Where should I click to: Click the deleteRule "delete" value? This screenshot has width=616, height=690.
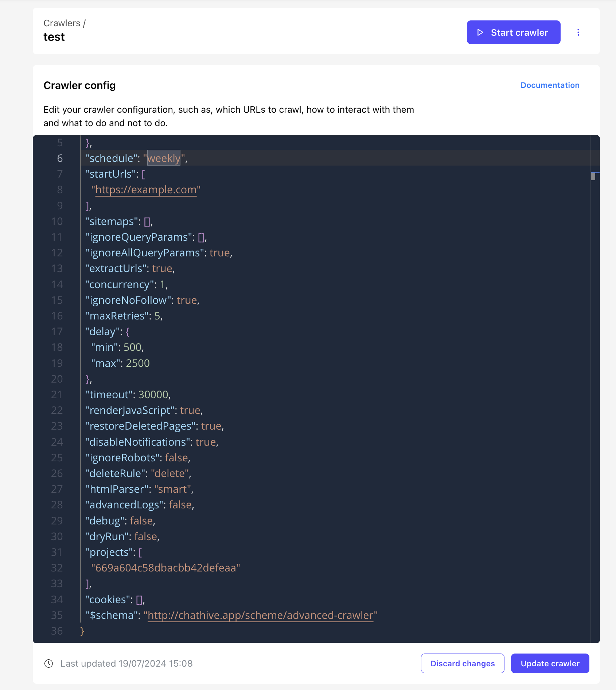coord(170,473)
